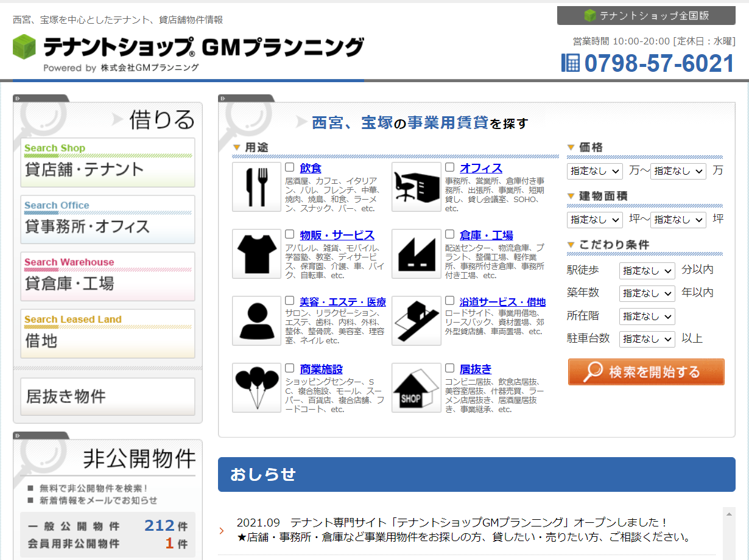Image resolution: width=749 pixels, height=560 pixels.
Task: Check the 商業施設 checkbox
Action: [290, 368]
